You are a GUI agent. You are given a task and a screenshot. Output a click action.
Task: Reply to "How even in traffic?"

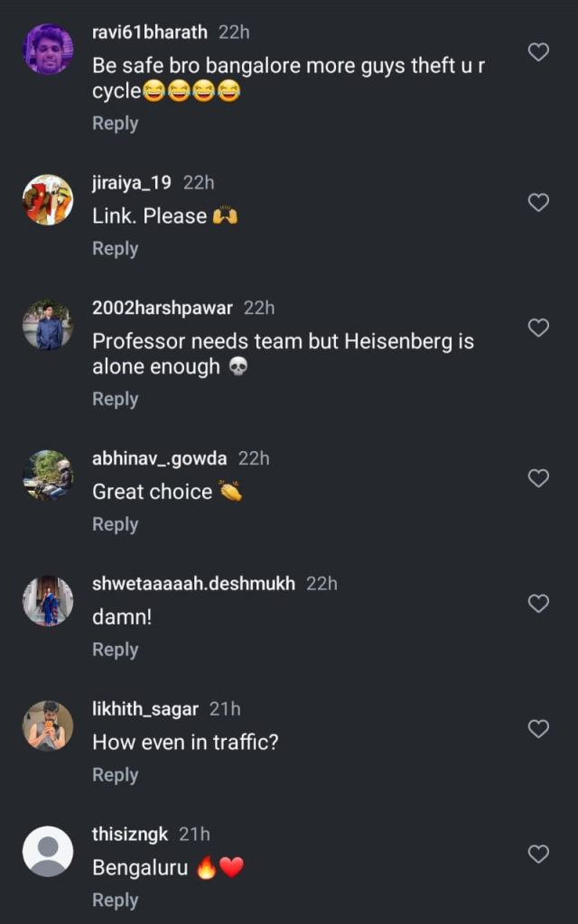click(x=115, y=775)
